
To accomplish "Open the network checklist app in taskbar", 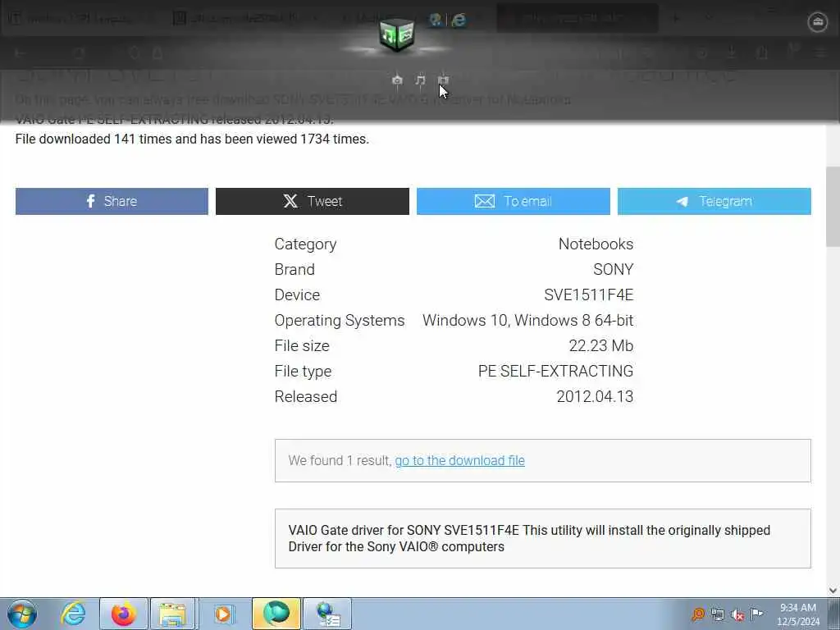I will [327, 614].
